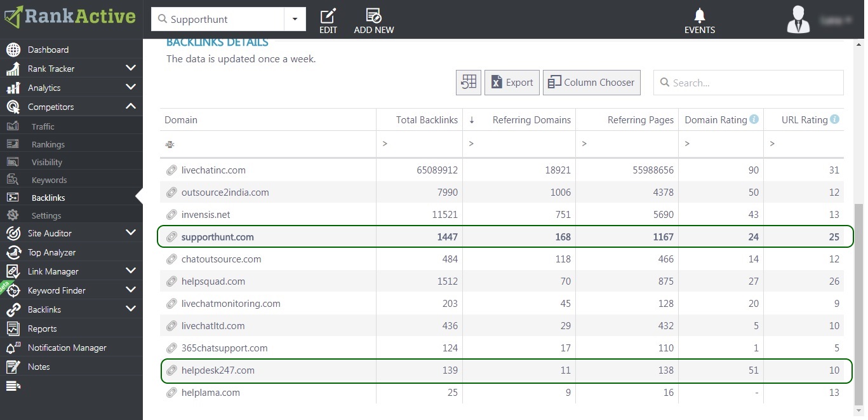
Task: Collapse the Competitors menu chevron
Action: 131,106
